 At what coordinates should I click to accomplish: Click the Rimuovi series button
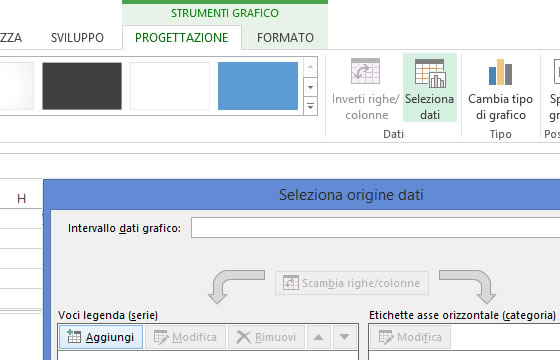[x=266, y=337]
